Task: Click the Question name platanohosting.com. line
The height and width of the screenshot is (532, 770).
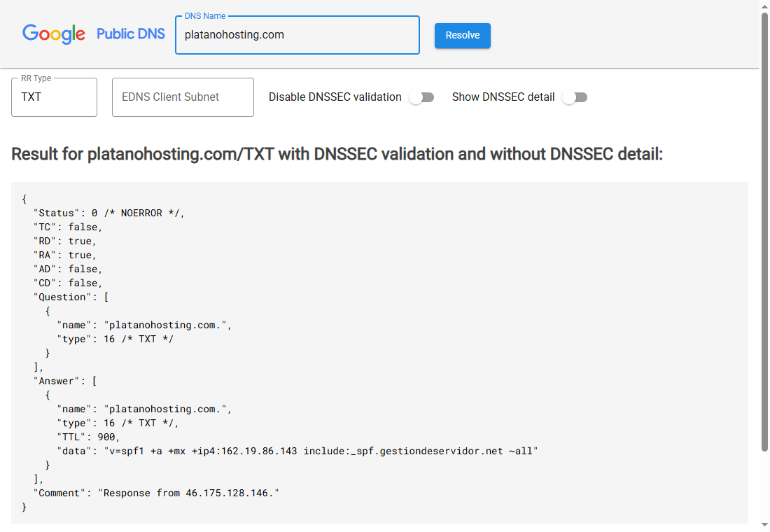Action: [x=144, y=325]
